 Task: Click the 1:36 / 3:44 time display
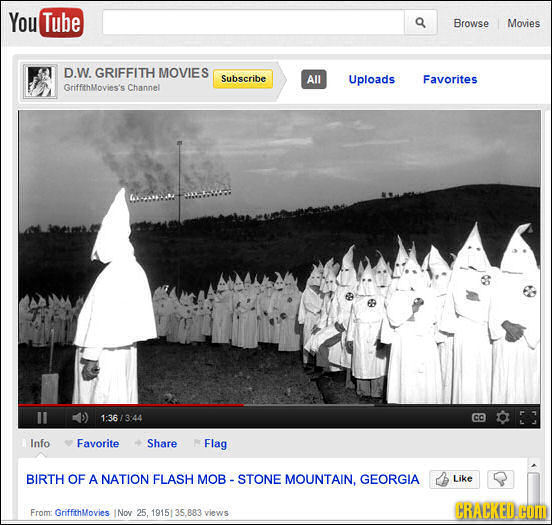121,418
